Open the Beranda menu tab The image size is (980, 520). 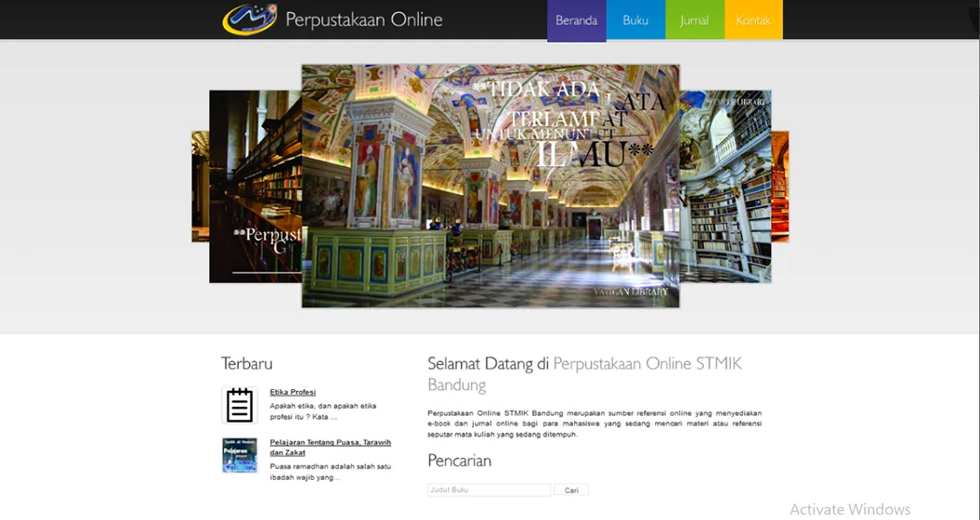(x=576, y=20)
